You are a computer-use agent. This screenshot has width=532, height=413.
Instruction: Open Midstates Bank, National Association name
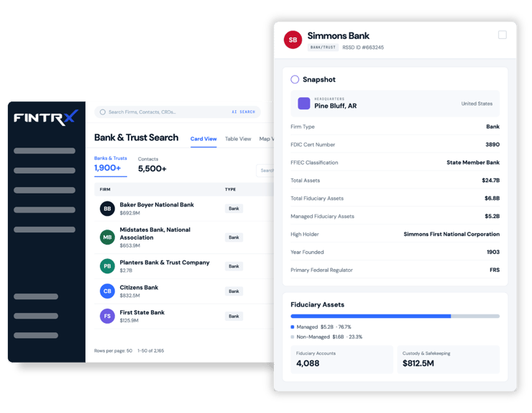click(155, 234)
